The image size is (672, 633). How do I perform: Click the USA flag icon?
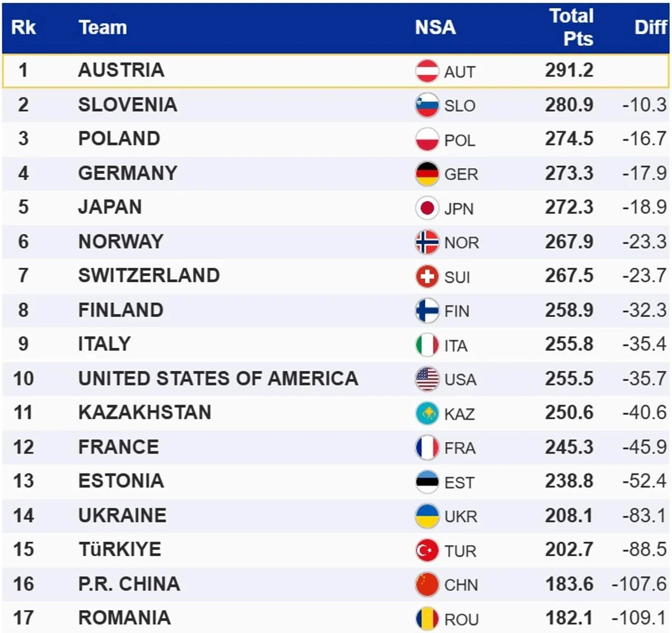427,379
